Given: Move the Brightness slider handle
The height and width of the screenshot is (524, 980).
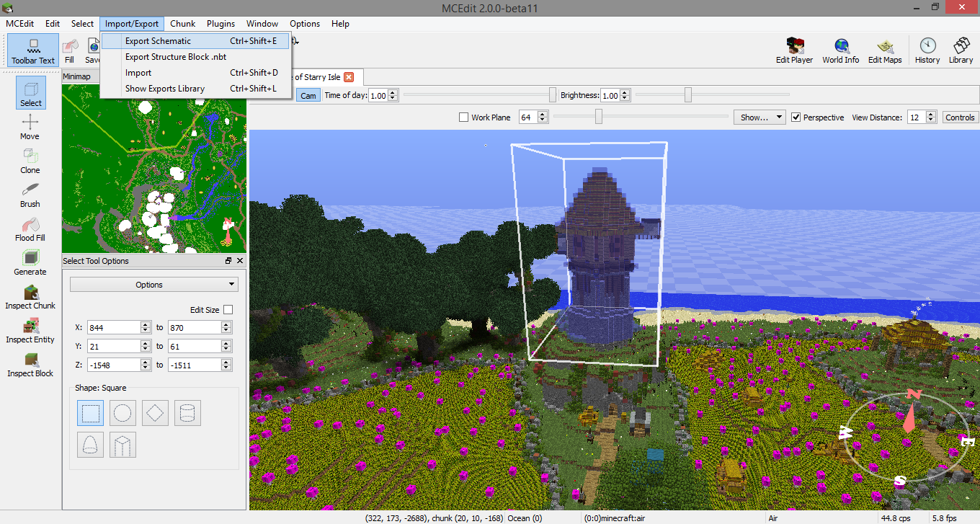Looking at the screenshot, I should [x=688, y=95].
